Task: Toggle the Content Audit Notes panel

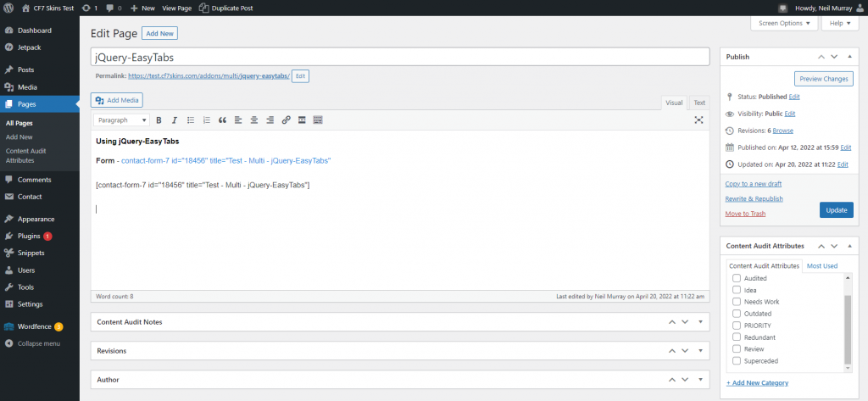Action: (x=700, y=322)
